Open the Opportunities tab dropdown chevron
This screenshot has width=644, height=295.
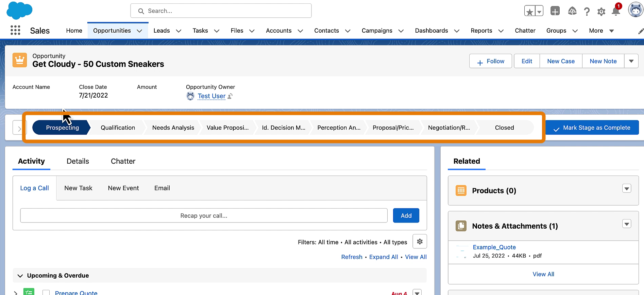[x=139, y=31]
